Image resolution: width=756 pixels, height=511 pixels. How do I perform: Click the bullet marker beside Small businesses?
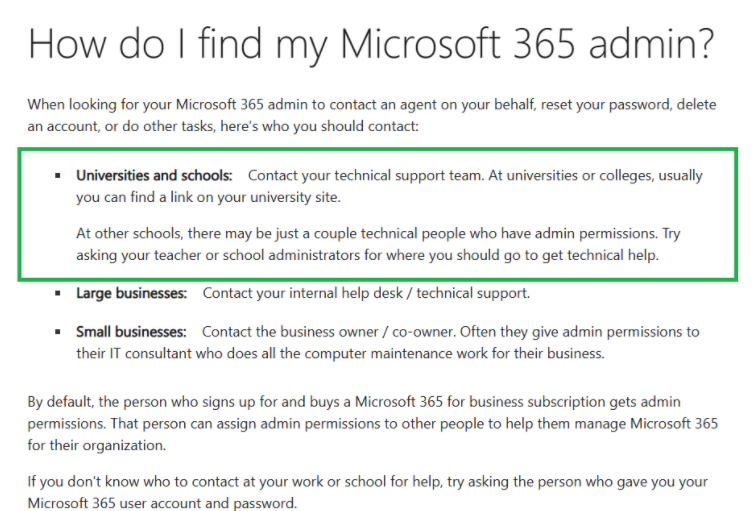pyautogui.click(x=58, y=332)
